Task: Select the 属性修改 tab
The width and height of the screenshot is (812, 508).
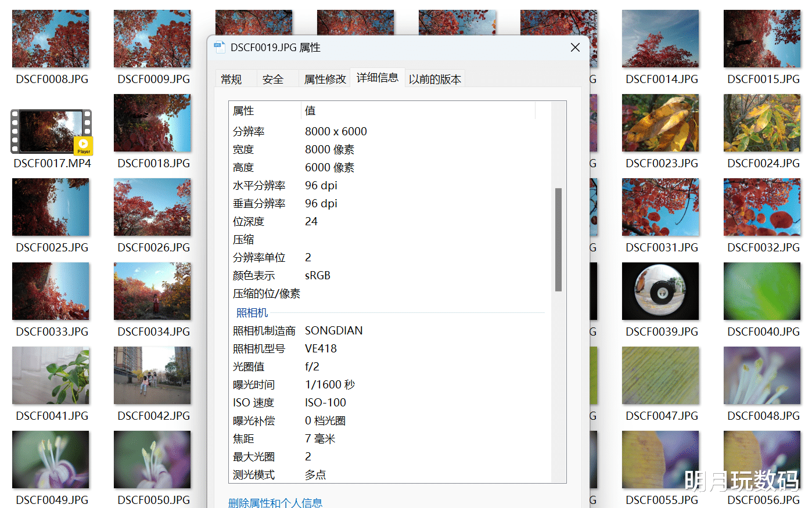Action: (325, 79)
